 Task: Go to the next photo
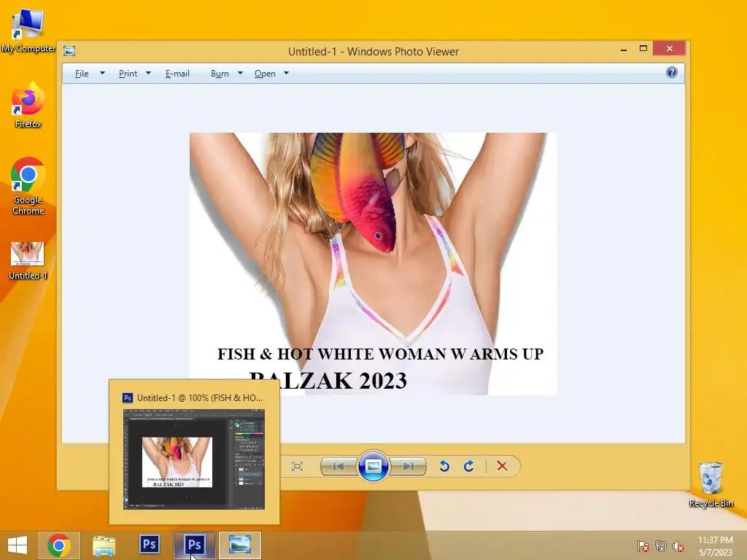pos(408,466)
